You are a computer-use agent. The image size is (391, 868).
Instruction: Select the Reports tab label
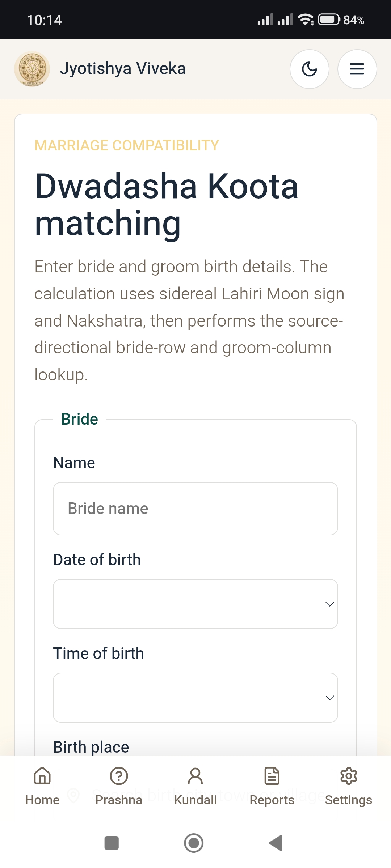coord(272,800)
